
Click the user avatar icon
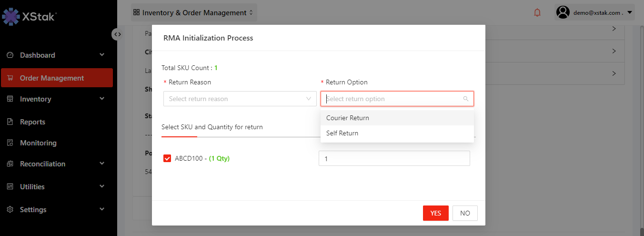pyautogui.click(x=563, y=12)
